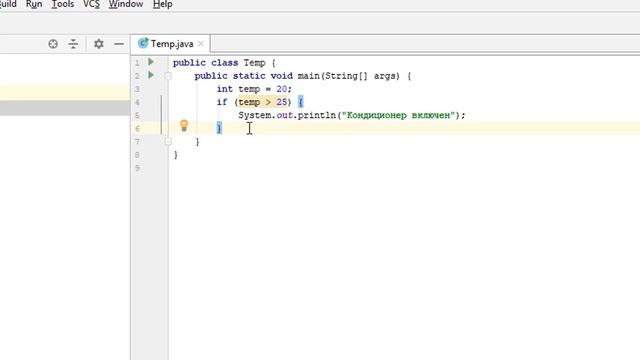Click the collapse all icon in project panel
The image size is (640, 360).
pos(73,44)
